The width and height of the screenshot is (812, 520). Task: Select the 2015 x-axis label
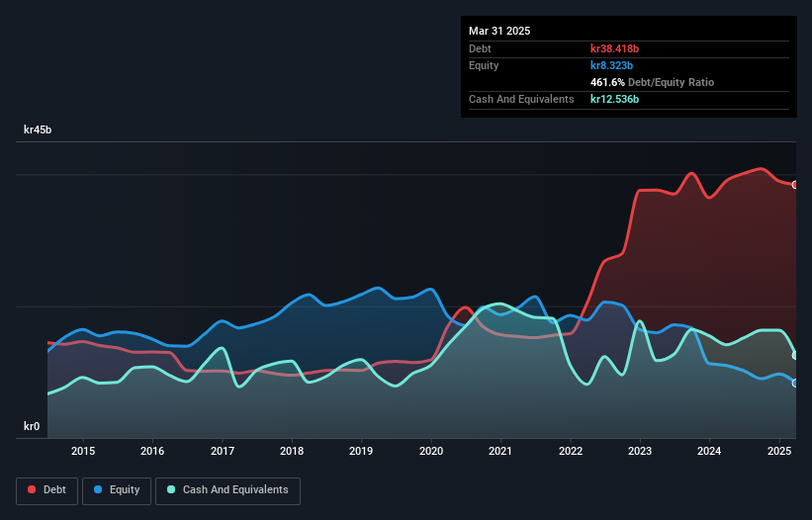(x=83, y=452)
